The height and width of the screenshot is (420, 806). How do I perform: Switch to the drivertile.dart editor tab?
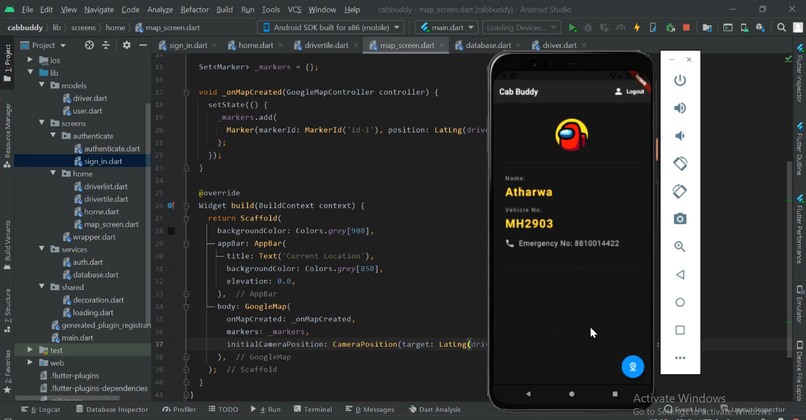point(326,45)
